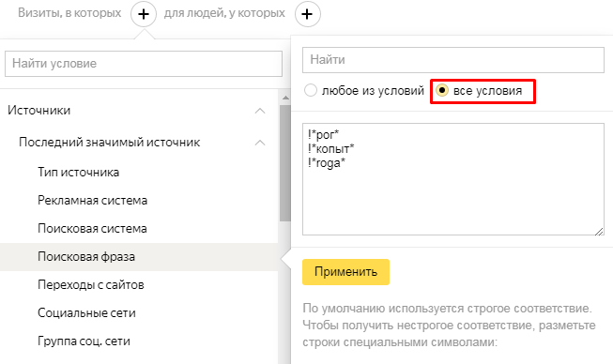
Task: Click the '!*копыт*' line in text area
Action: point(330,149)
